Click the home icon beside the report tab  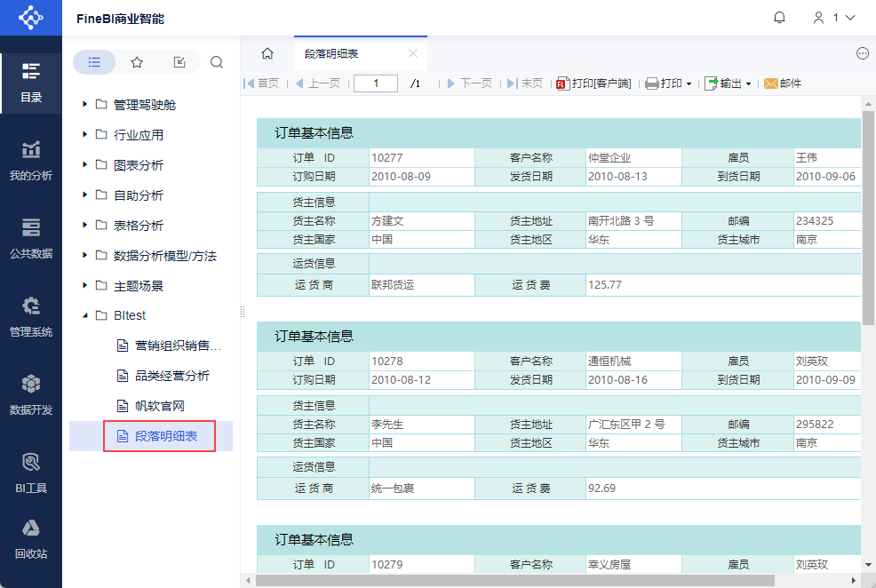point(267,53)
